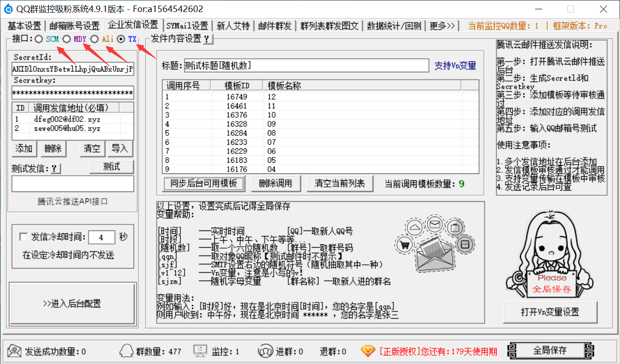Switch to the 邮件群发 tab
Screen dimensions: 620x364
click(x=275, y=26)
